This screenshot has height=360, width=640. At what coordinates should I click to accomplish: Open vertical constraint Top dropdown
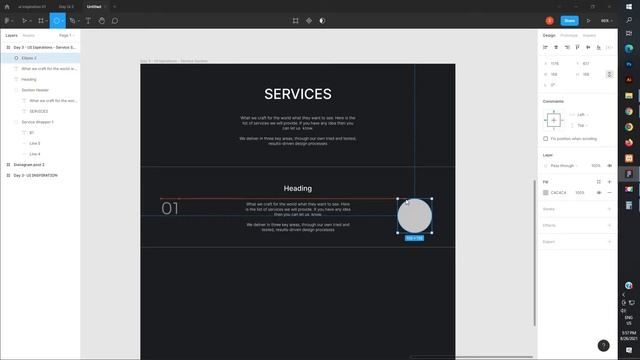pos(580,125)
